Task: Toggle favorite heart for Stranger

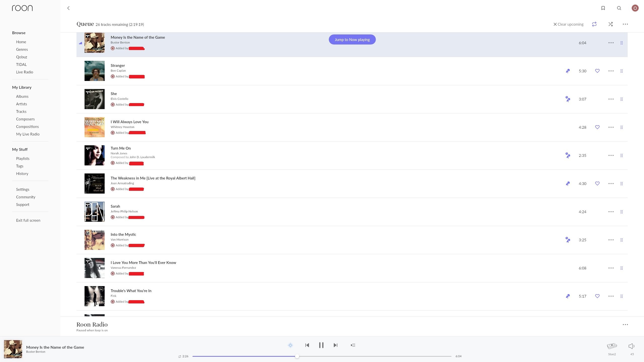Action: [597, 71]
